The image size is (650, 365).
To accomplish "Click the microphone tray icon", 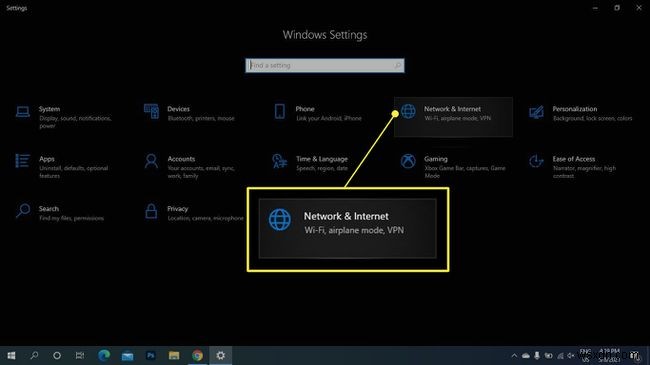I will coord(537,355).
